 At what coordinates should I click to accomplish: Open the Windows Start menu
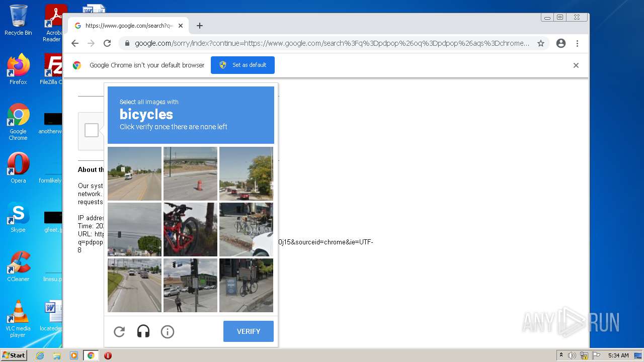click(x=14, y=355)
